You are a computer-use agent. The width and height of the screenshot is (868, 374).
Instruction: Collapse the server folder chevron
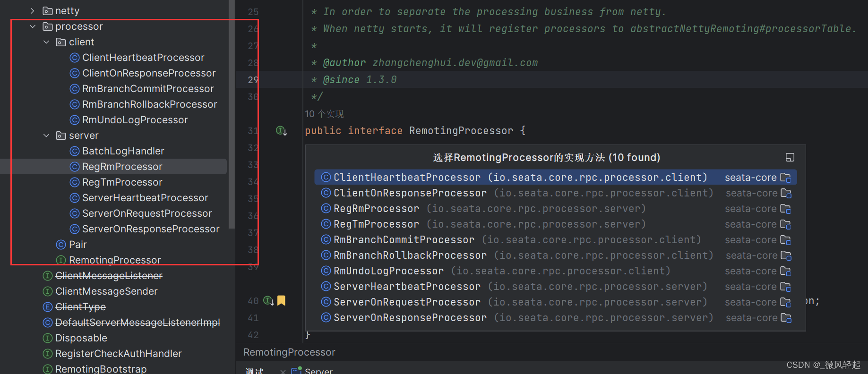click(x=46, y=136)
